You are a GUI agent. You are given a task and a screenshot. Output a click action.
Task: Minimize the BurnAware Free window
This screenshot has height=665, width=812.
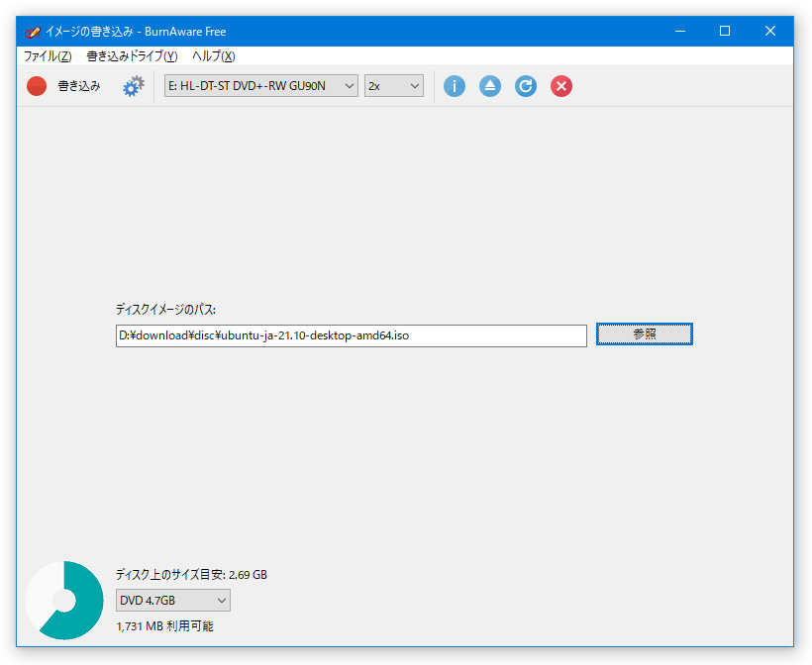tap(680, 31)
